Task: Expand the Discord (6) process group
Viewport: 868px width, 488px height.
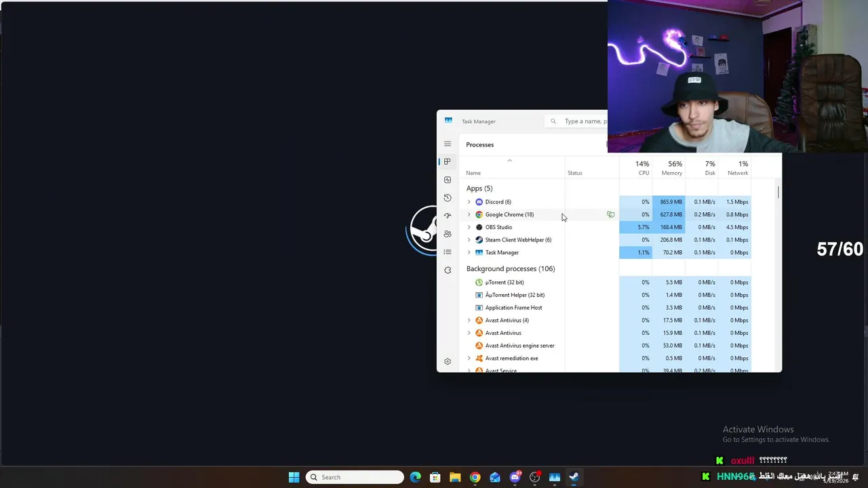Action: 469,202
